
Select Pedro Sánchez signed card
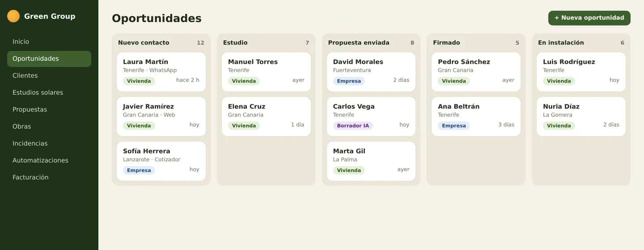click(x=476, y=72)
